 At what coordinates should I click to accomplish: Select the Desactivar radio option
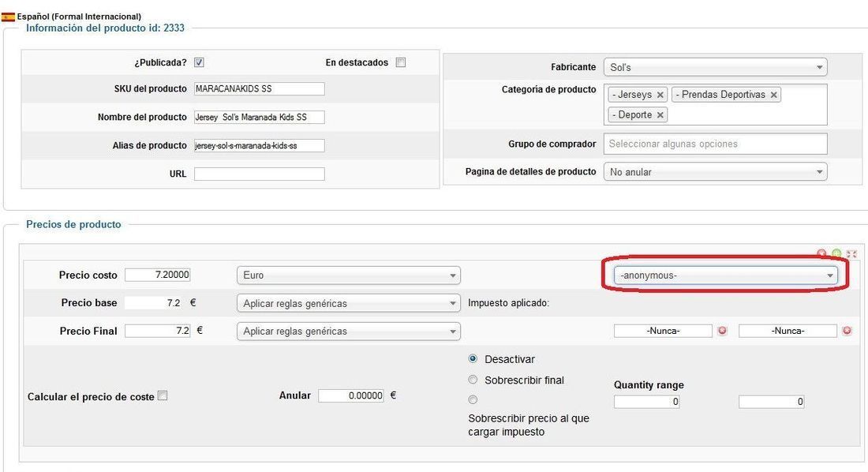point(473,358)
